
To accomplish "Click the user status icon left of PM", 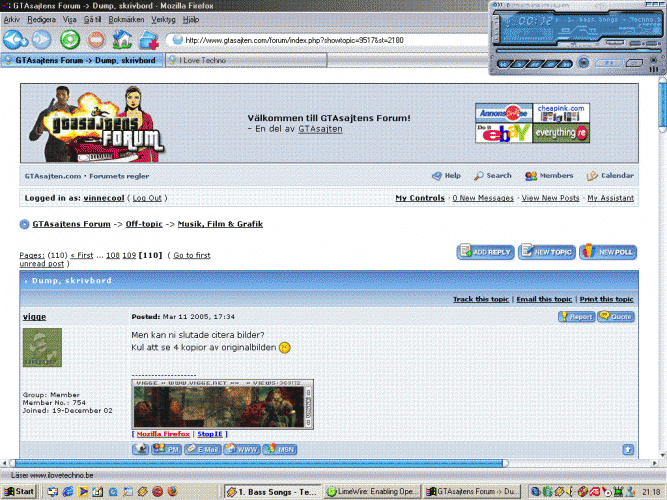I will 140,449.
